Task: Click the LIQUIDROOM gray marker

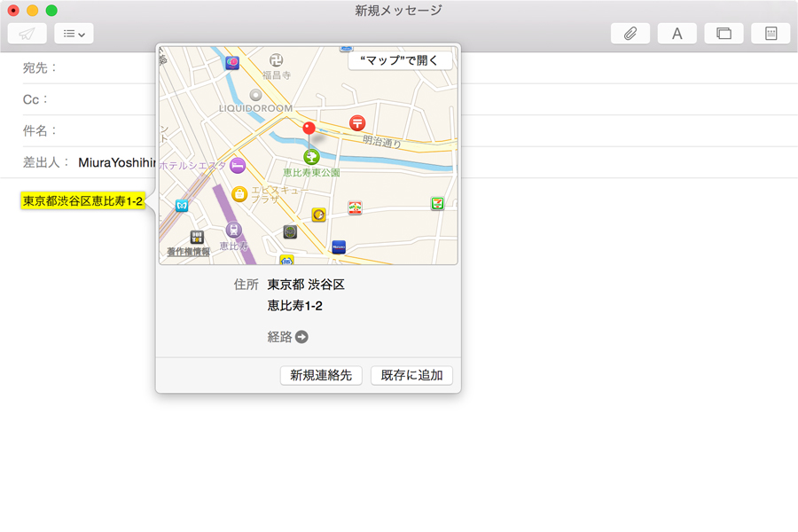Action: [255, 95]
